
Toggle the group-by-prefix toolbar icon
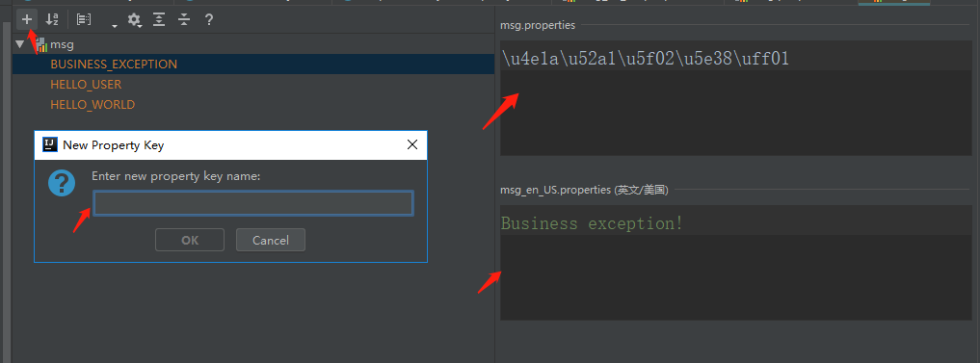(84, 19)
